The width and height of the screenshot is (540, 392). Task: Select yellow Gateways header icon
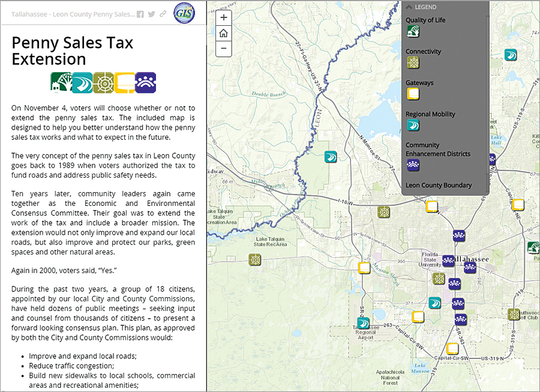124,82
